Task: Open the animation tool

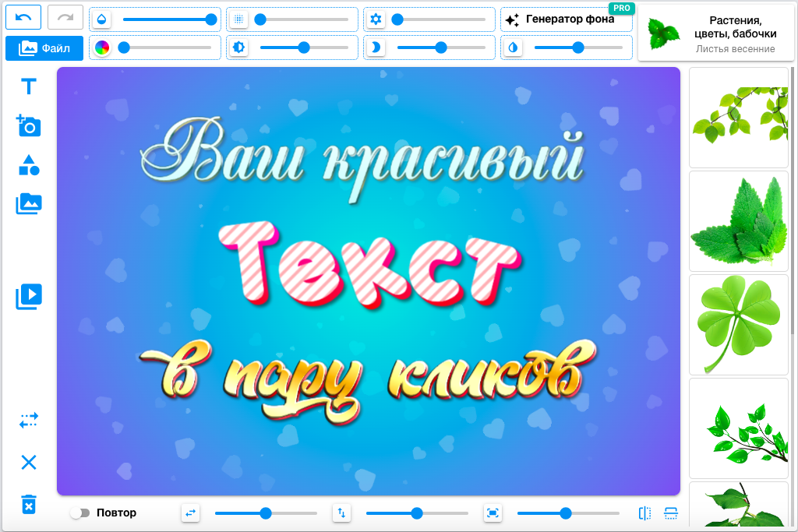Action: (28, 297)
